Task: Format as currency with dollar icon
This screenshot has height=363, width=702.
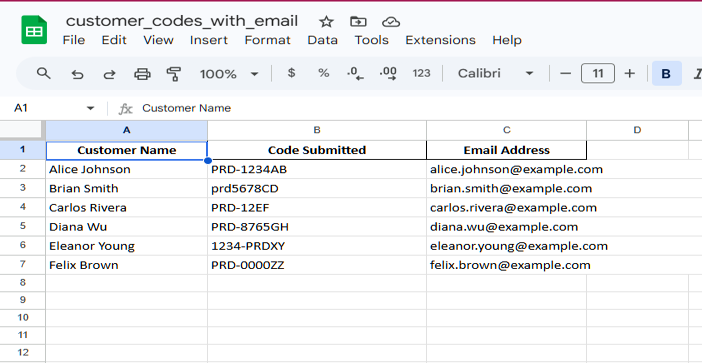Action: coord(291,73)
